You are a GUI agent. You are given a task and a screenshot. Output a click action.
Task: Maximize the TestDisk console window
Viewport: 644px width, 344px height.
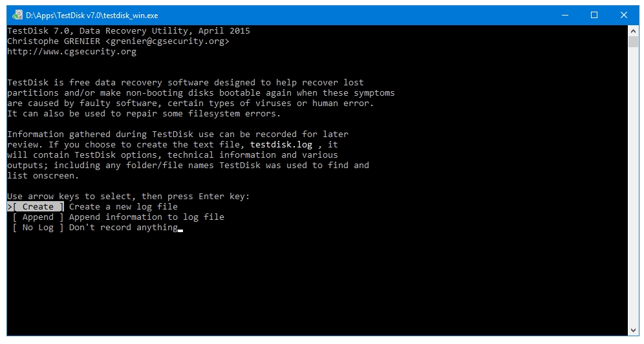(x=594, y=15)
